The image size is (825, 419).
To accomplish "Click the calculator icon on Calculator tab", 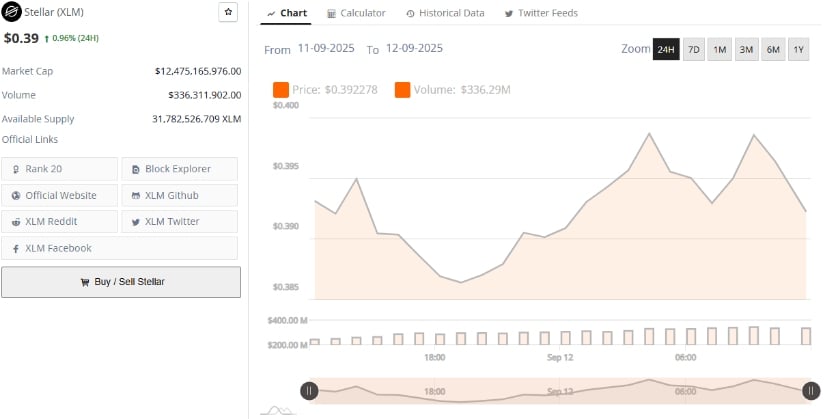I will coord(331,14).
